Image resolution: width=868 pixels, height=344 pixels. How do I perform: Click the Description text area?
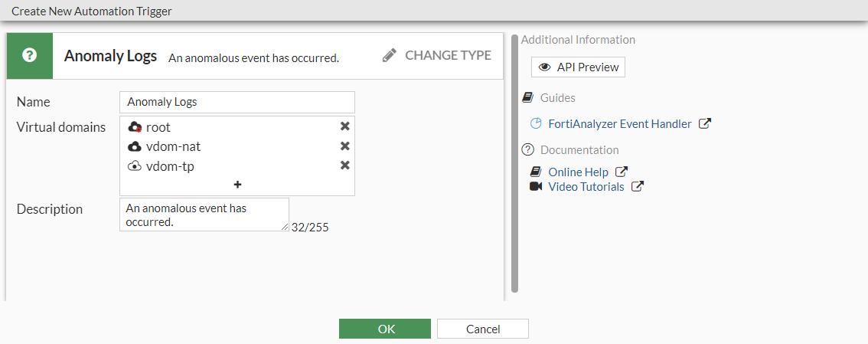[204, 214]
